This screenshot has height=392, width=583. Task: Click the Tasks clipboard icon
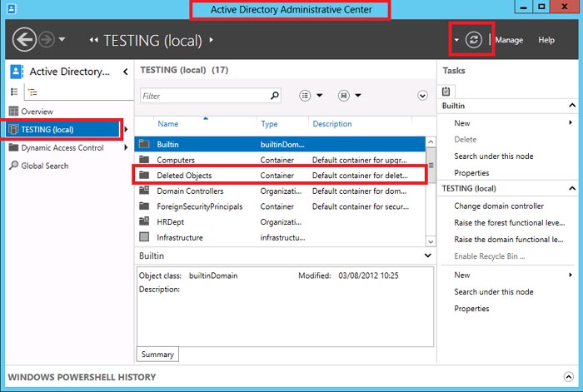446,91
